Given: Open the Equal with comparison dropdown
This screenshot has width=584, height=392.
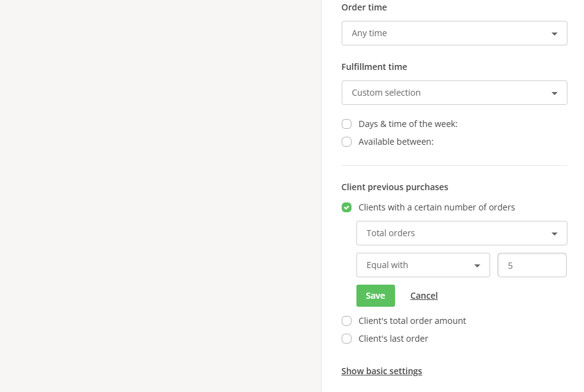Looking at the screenshot, I should click(x=423, y=265).
